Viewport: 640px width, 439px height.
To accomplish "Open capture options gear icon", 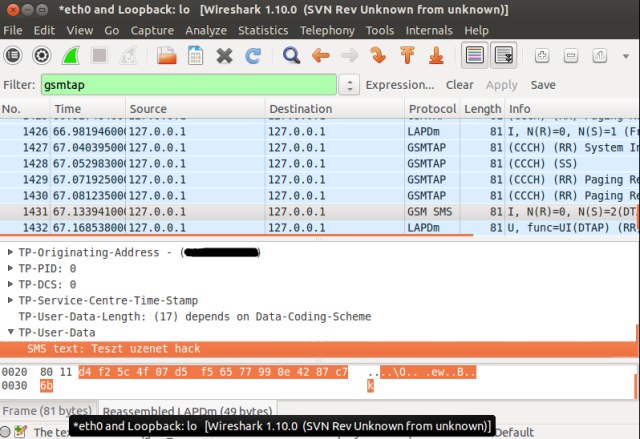I will tap(42, 55).
